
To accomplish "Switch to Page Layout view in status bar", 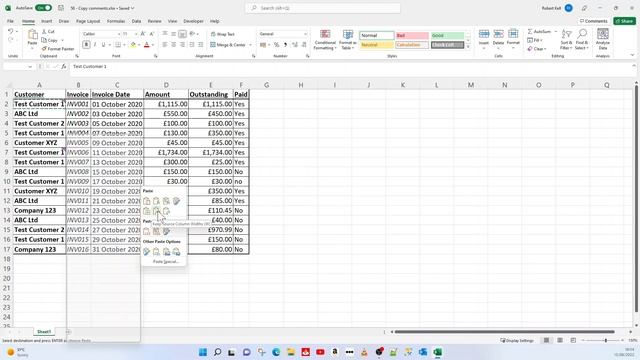I will coord(560,340).
